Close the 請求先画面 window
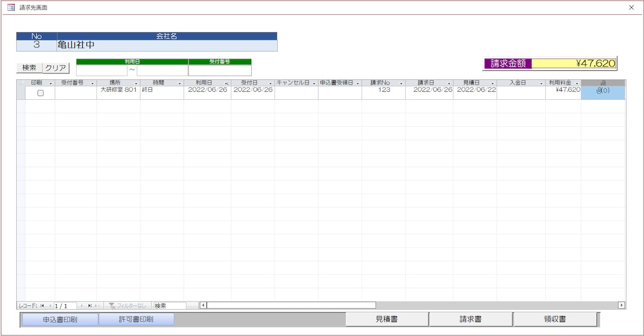Image resolution: width=644 pixels, height=336 pixels. point(631,7)
